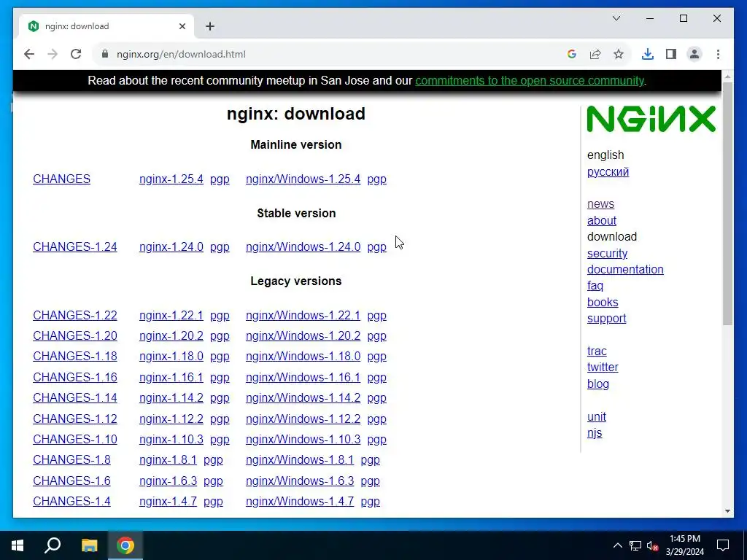Viewport: 747px width, 560px height.
Task: Download nginx/Windows-1.8.1
Action: [x=300, y=459]
